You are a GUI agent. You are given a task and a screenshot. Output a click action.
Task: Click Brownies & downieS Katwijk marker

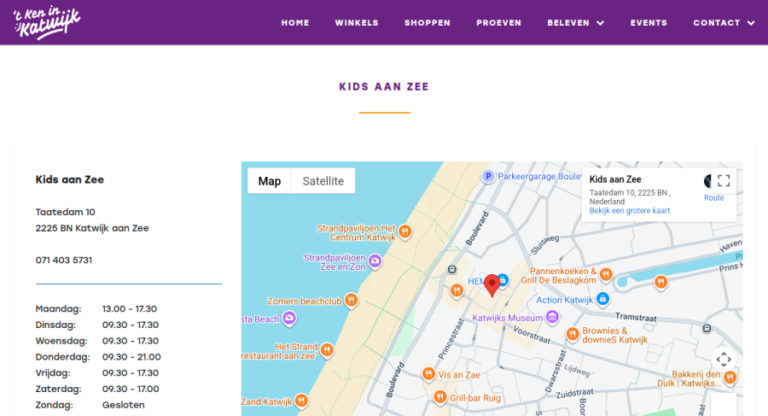(x=573, y=334)
